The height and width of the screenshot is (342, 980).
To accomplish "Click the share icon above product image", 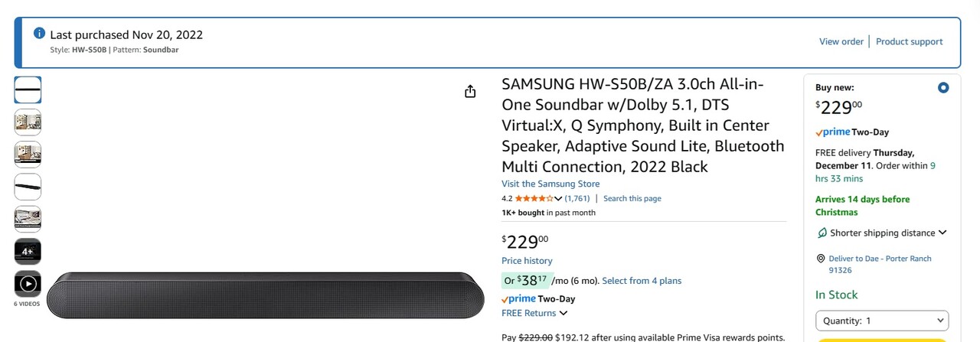I will point(470,92).
